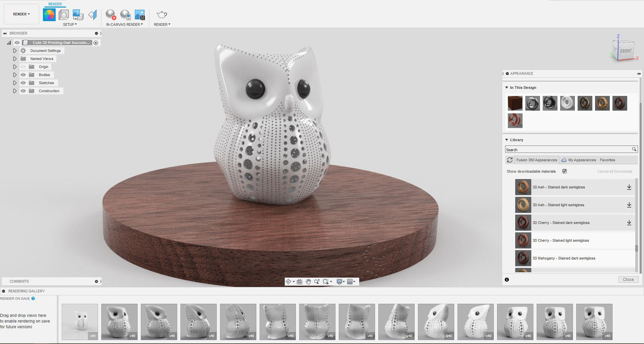
Task: Select the Zoom magnifier tool
Action: 317,282
